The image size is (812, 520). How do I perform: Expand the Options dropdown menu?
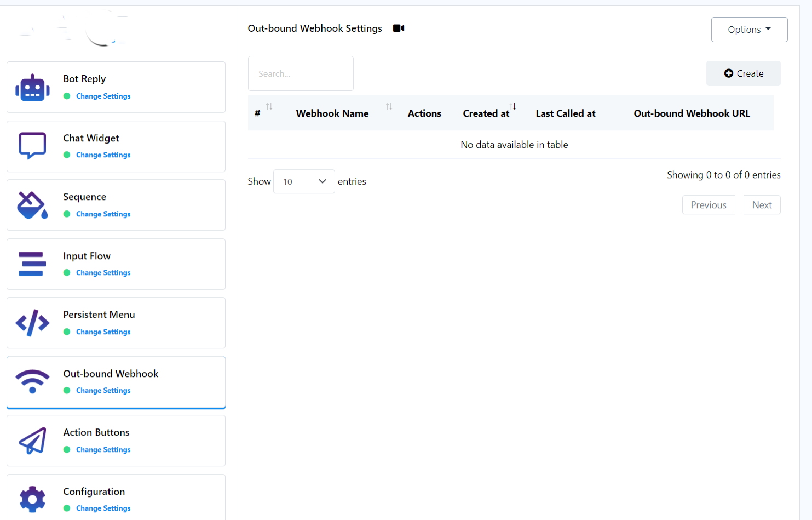tap(748, 30)
